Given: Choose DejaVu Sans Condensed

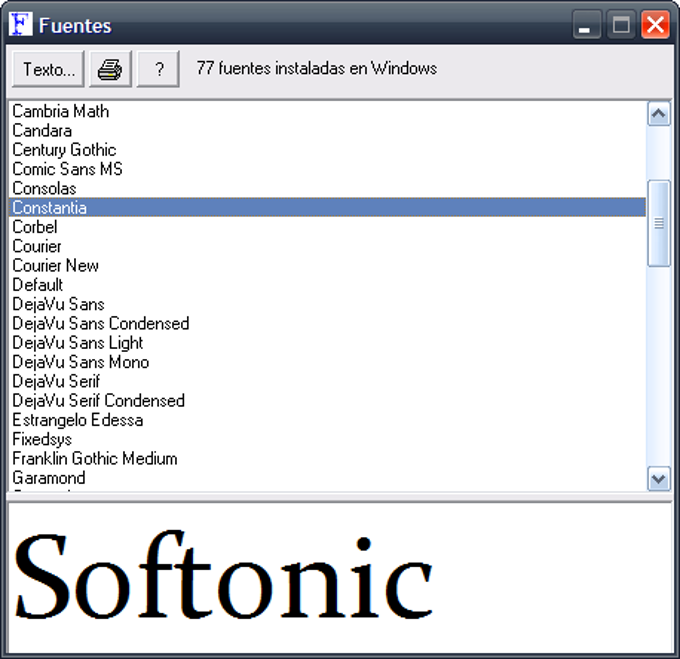Looking at the screenshot, I should (327, 323).
